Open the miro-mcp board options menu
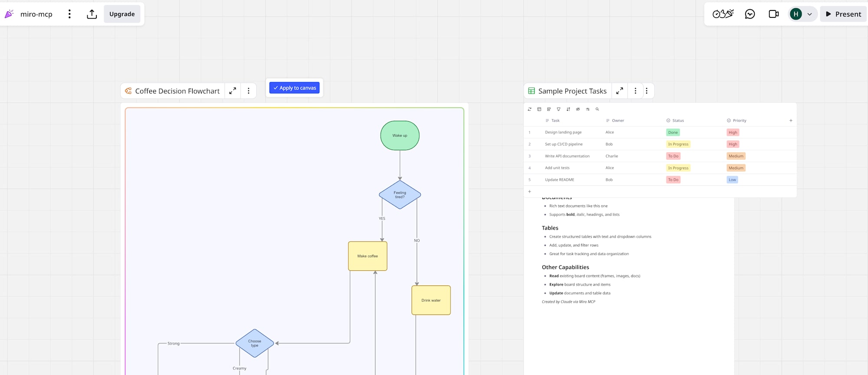Screen dimensions: 868x375 (69, 14)
